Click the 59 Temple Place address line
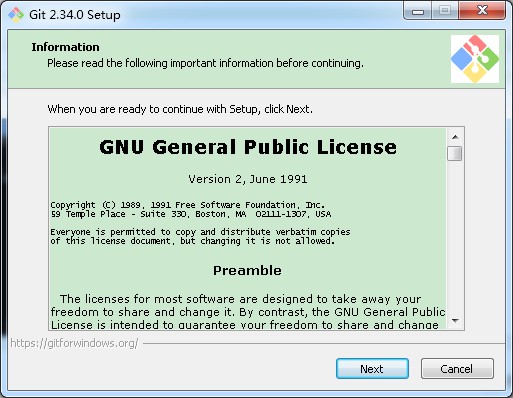513x398 pixels. (191, 214)
